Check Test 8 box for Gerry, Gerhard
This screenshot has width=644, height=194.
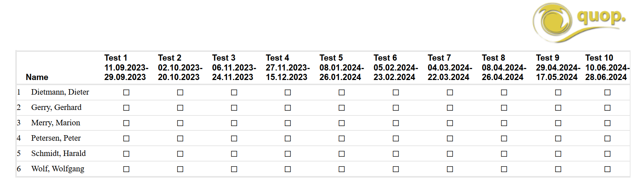[504, 108]
